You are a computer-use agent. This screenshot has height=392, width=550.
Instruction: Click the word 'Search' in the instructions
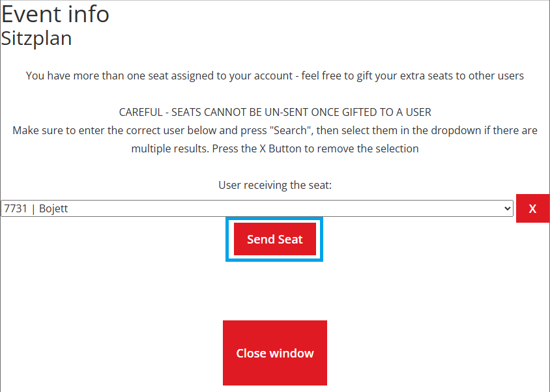[293, 130]
